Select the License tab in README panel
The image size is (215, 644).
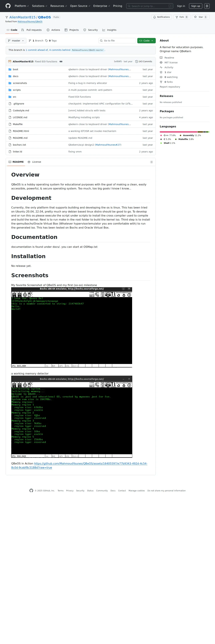pyautogui.click(x=34, y=162)
